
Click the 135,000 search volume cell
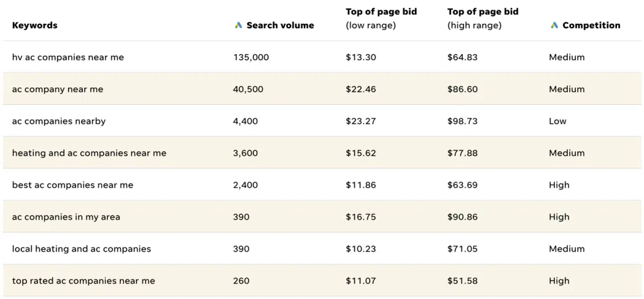coord(251,57)
